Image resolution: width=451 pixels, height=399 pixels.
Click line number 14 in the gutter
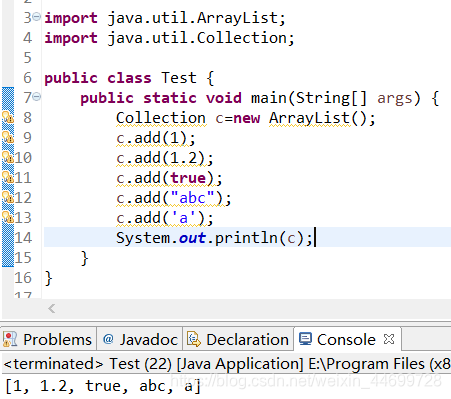(x=23, y=238)
